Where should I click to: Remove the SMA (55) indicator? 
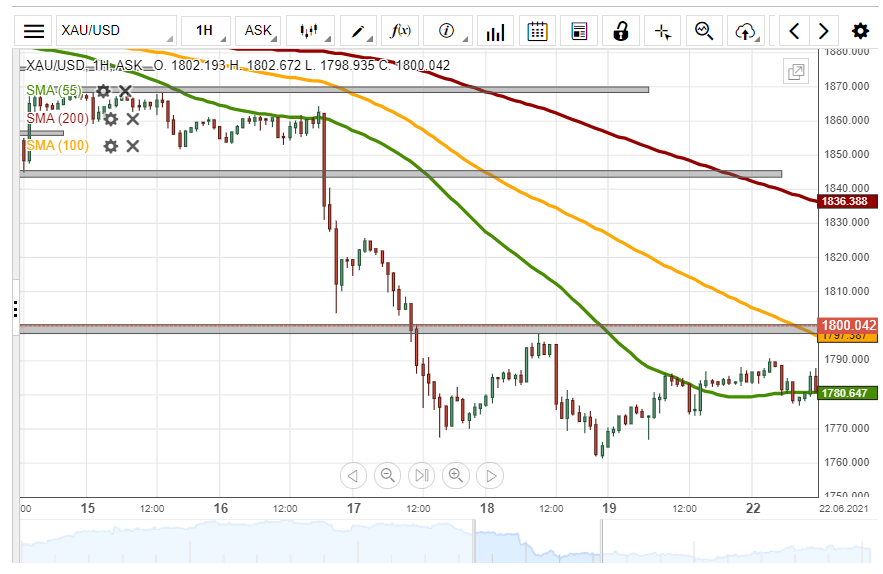(x=125, y=92)
